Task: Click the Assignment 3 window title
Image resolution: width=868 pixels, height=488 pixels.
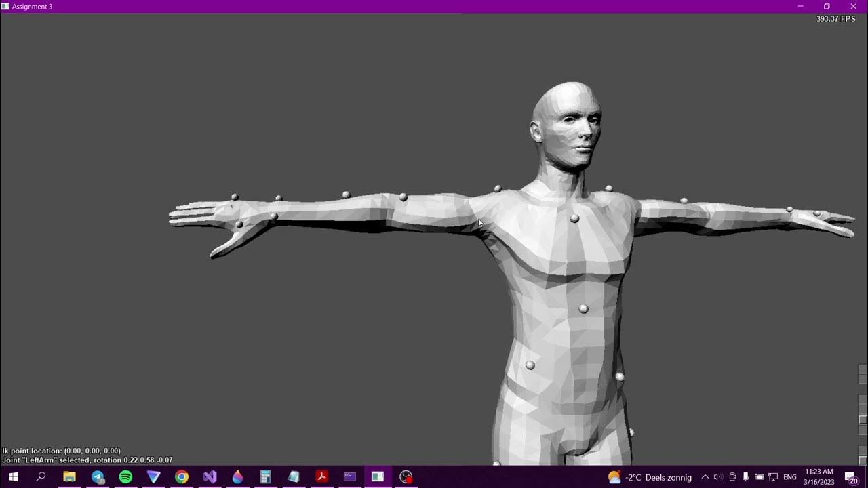Action: pyautogui.click(x=32, y=7)
